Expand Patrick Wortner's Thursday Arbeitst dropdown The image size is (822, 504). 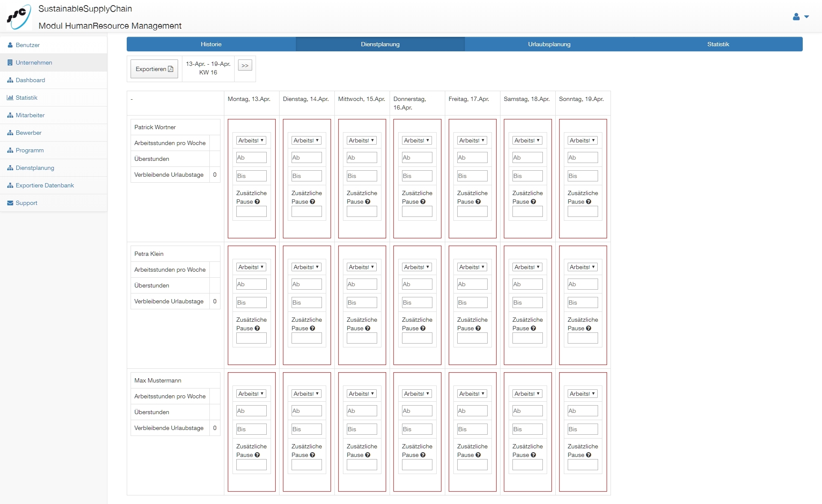pos(417,140)
